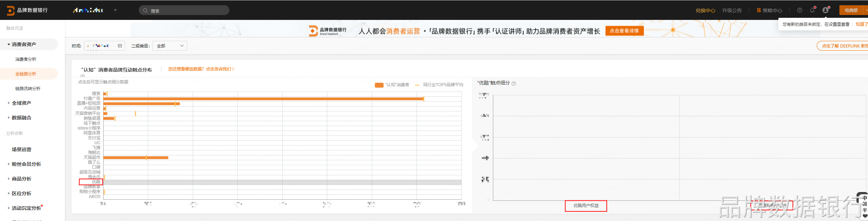
Task: Click the 策略中心 S icon
Action: pos(759,10)
